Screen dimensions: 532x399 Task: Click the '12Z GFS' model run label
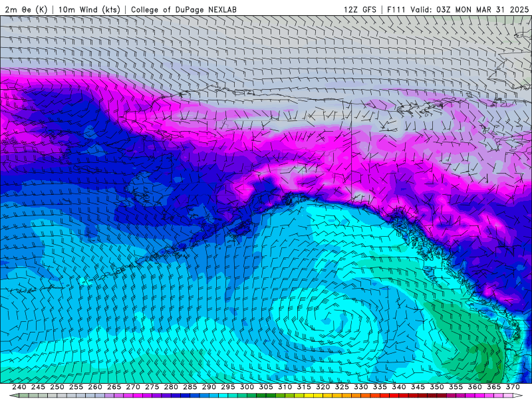tap(360, 9)
